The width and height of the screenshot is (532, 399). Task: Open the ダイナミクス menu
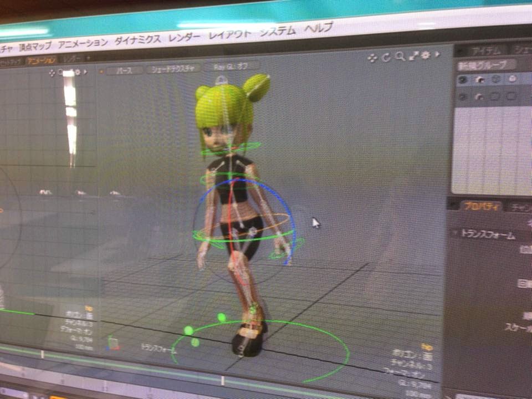click(x=138, y=40)
